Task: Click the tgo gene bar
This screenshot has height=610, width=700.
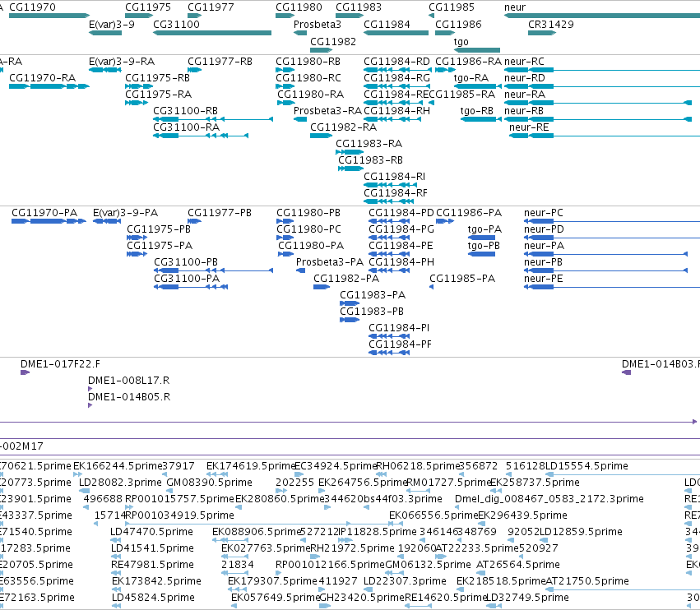Action: click(477, 50)
